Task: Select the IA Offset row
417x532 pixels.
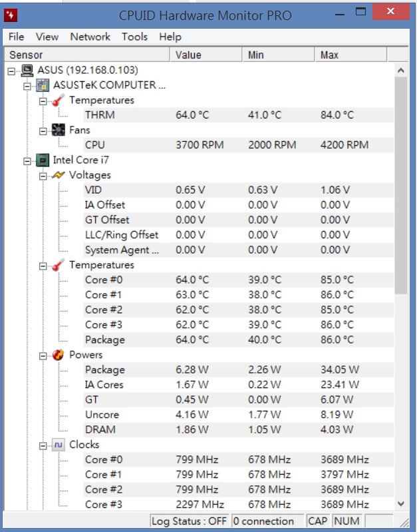Action: (x=239, y=205)
